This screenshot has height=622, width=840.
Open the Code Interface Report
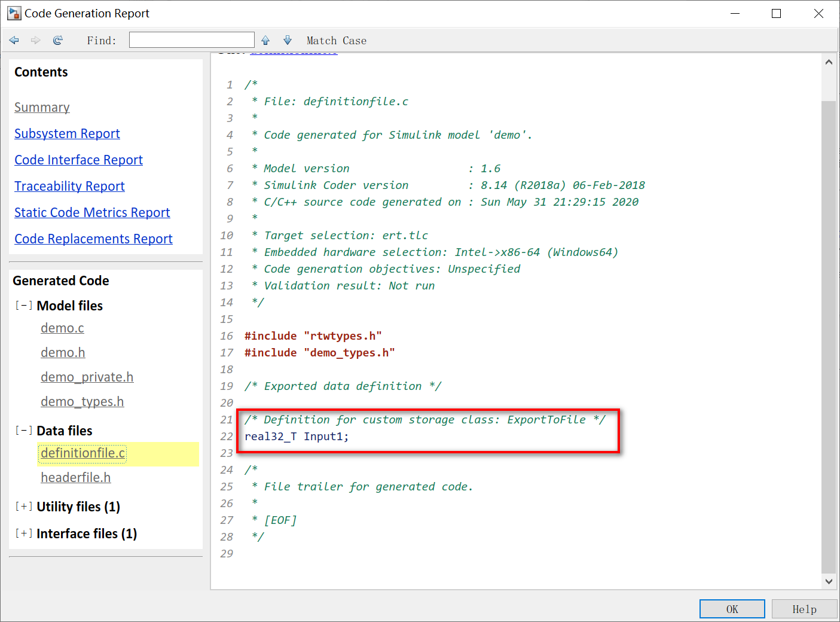[78, 160]
